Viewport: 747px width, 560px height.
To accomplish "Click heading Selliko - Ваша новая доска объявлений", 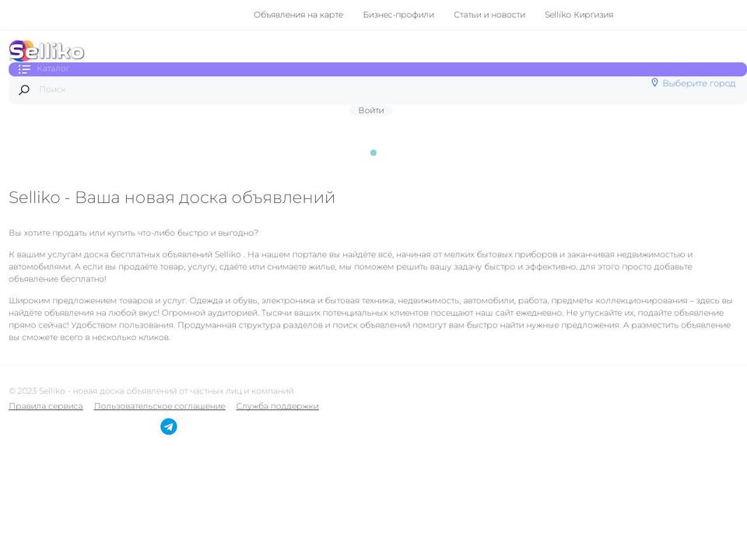I will (x=172, y=197).
